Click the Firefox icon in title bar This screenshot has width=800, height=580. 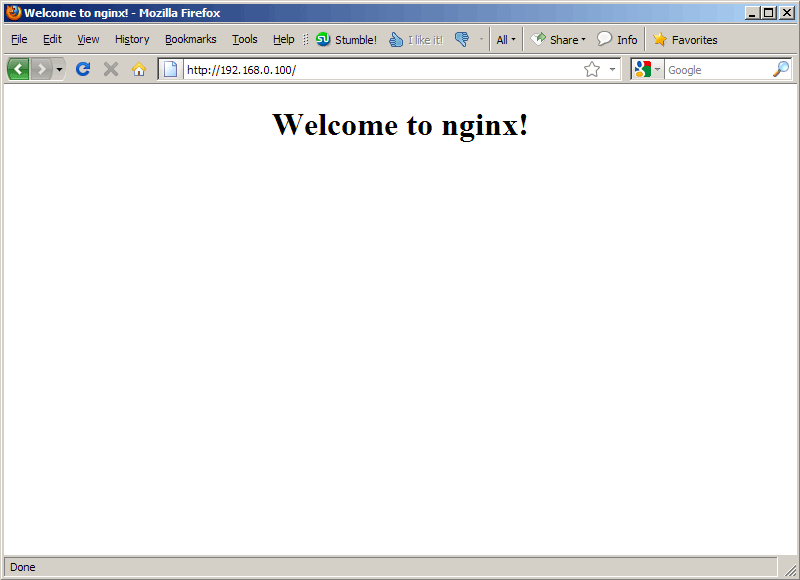[14, 12]
